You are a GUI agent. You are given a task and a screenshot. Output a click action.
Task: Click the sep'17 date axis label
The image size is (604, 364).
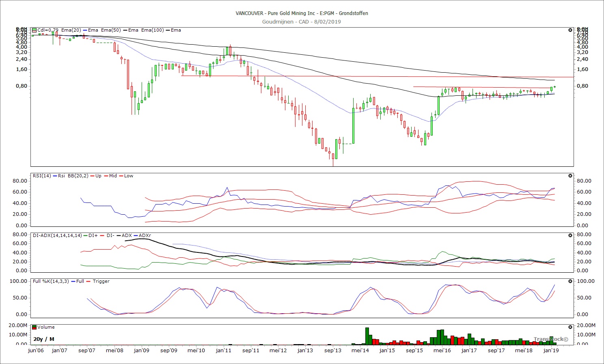496,350
